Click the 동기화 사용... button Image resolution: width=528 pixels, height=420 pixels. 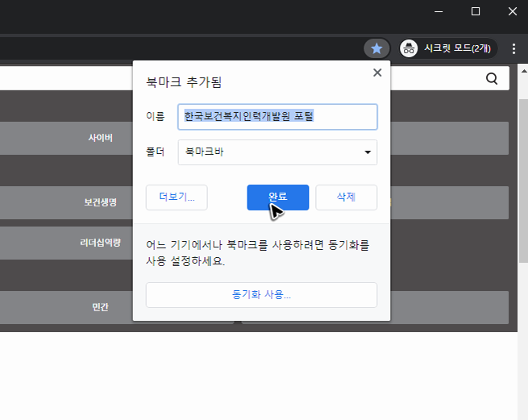point(261,295)
